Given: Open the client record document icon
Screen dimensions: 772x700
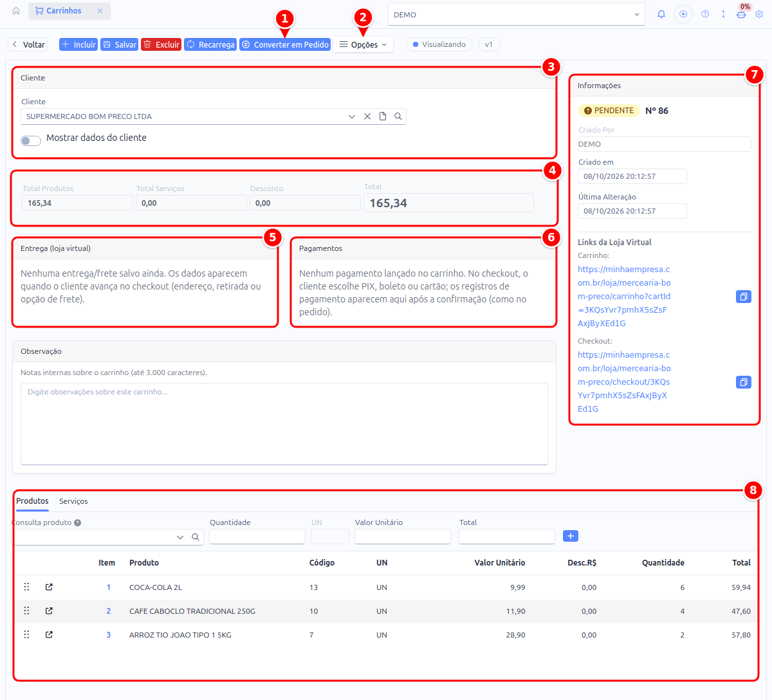Looking at the screenshot, I should (383, 116).
